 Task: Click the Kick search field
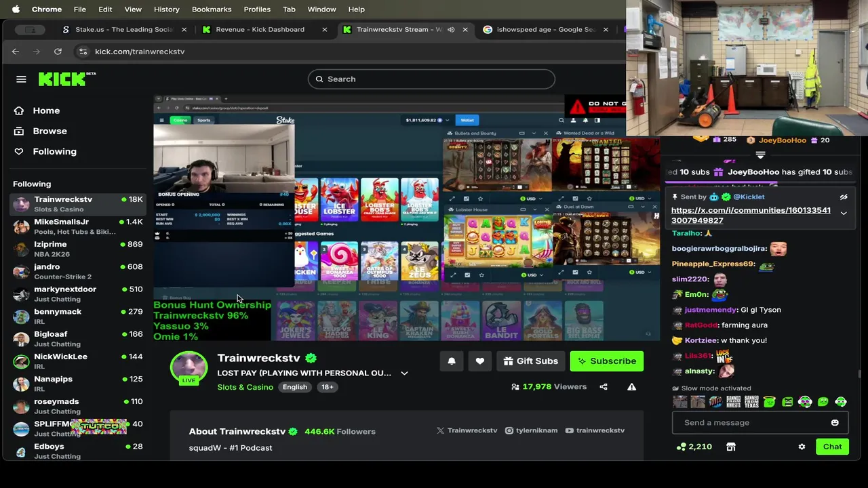click(431, 79)
